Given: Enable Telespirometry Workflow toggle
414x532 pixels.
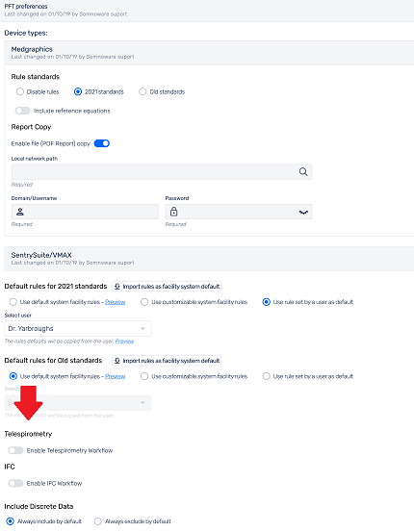Looking at the screenshot, I should [x=15, y=450].
